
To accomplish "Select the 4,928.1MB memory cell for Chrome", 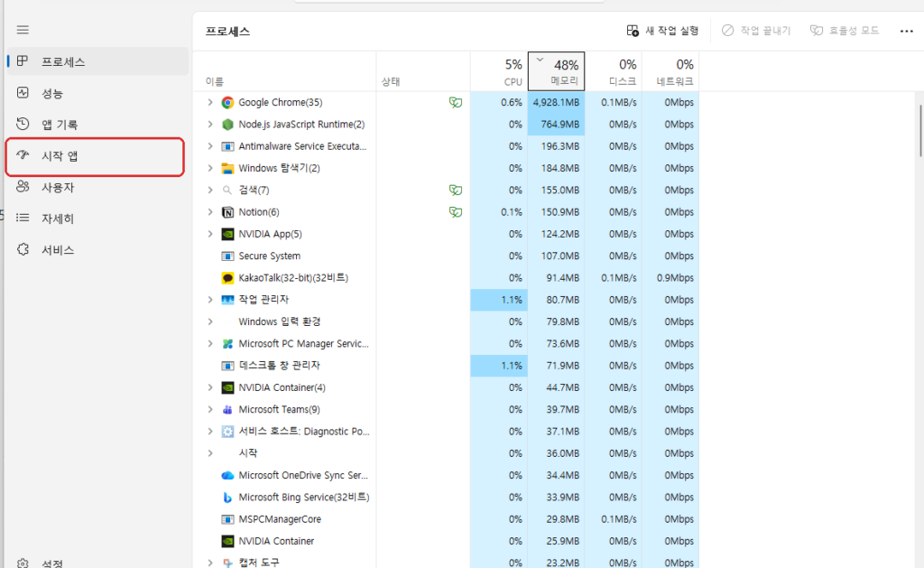I will click(x=556, y=103).
